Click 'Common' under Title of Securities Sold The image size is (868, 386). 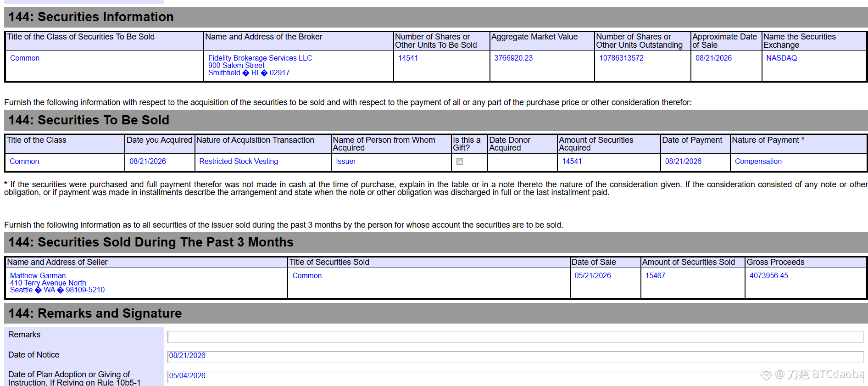pyautogui.click(x=307, y=275)
